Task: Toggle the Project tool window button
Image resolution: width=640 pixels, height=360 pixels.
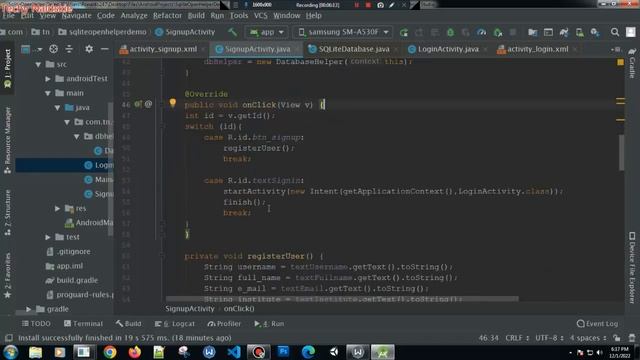Action: 7,68
